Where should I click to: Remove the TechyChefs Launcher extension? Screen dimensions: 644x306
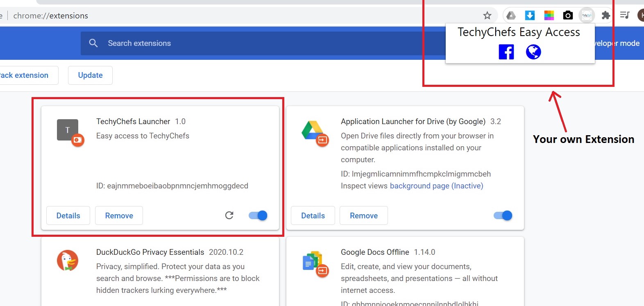pos(119,215)
